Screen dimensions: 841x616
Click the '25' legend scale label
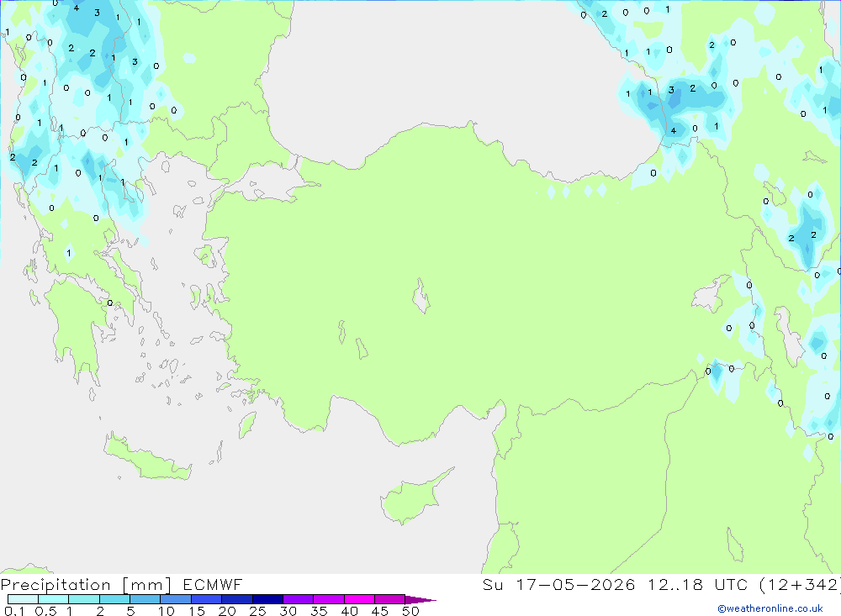click(x=258, y=611)
